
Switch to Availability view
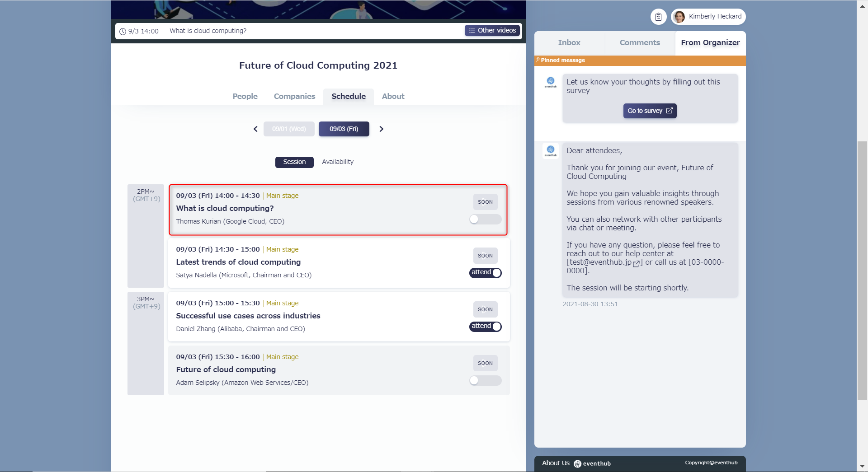pyautogui.click(x=338, y=162)
